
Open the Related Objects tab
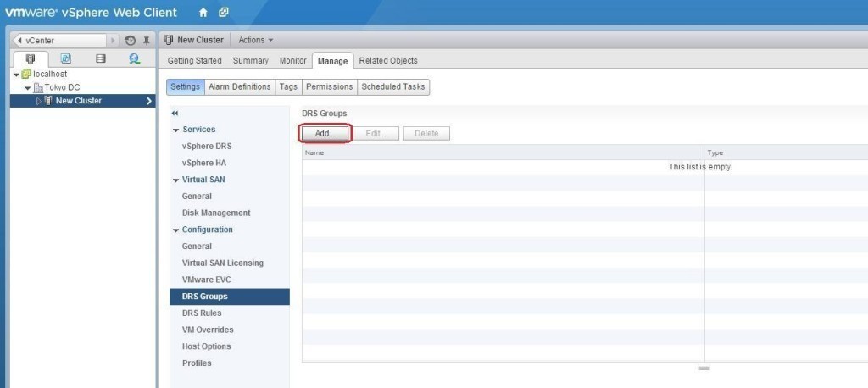pyautogui.click(x=388, y=61)
